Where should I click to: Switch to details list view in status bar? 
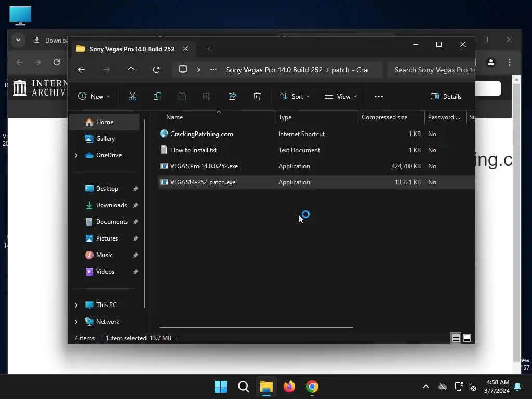[x=456, y=338]
